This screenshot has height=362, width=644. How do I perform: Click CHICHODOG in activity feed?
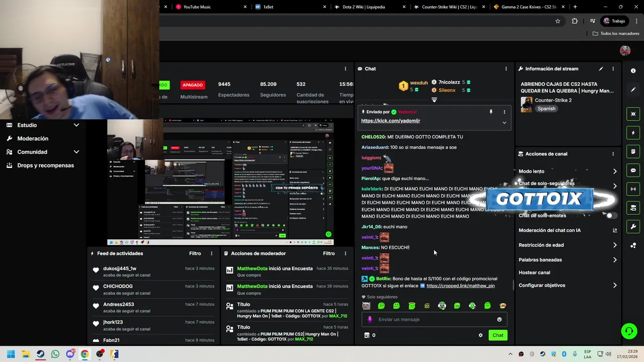118,287
